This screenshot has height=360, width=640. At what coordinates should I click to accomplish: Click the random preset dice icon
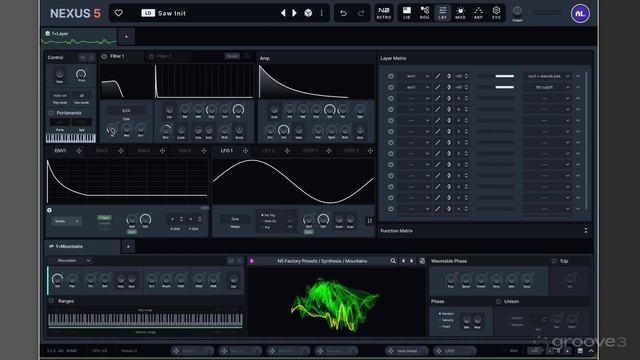[308, 13]
